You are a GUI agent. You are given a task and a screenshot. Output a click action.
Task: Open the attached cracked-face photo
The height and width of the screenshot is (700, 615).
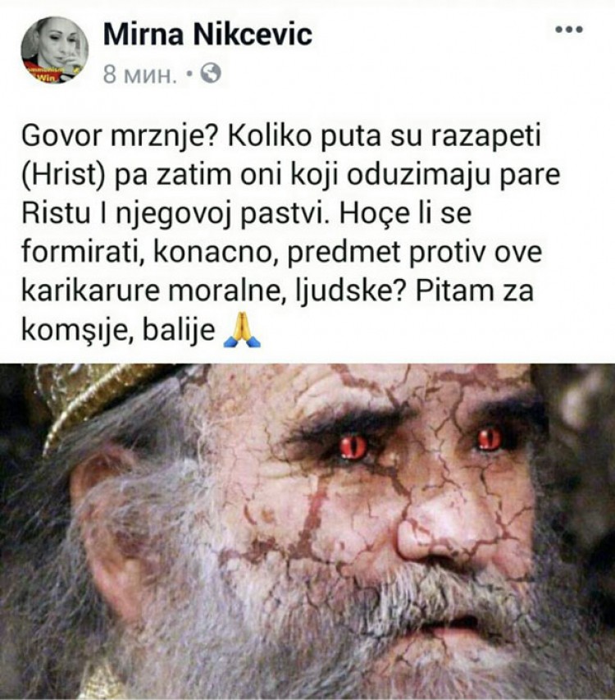pyautogui.click(x=307, y=531)
